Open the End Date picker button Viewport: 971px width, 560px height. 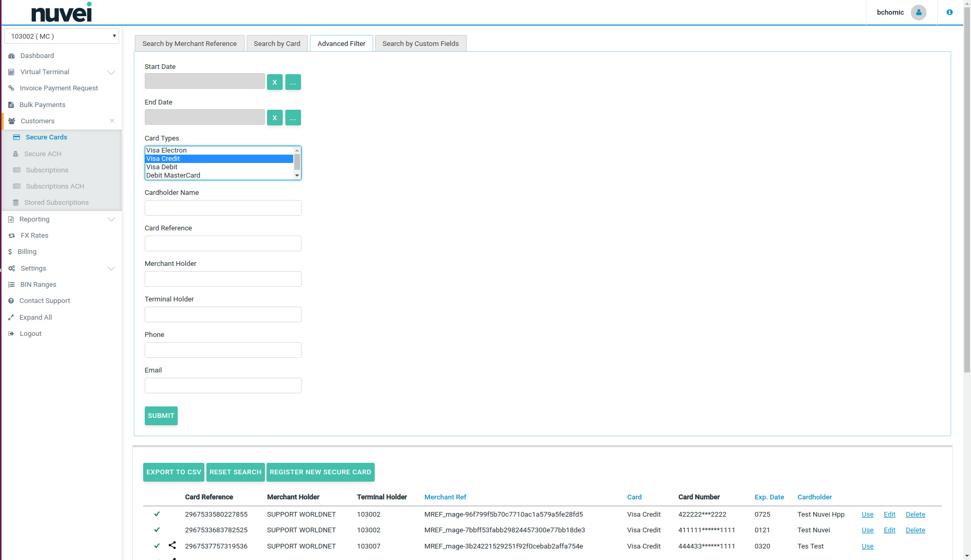click(293, 118)
